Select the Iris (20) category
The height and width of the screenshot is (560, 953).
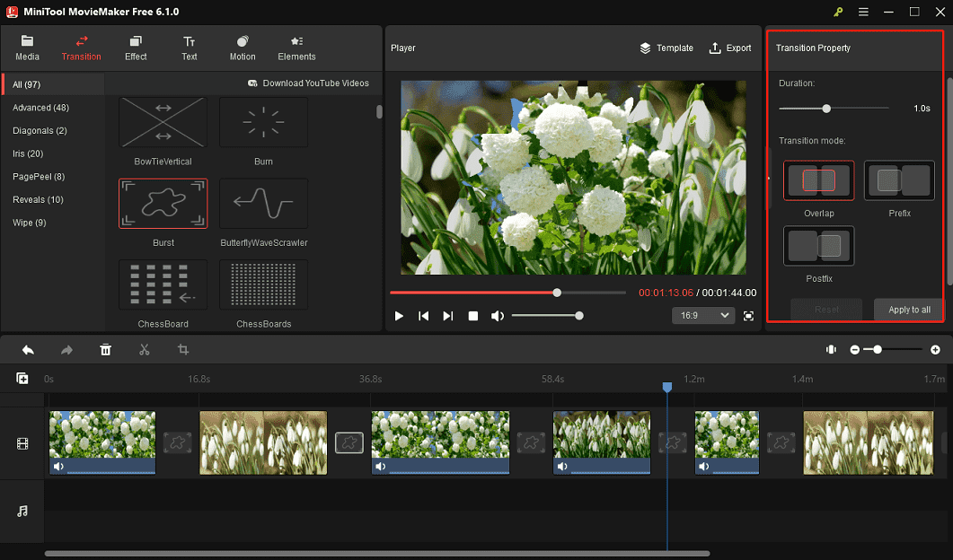pos(28,153)
